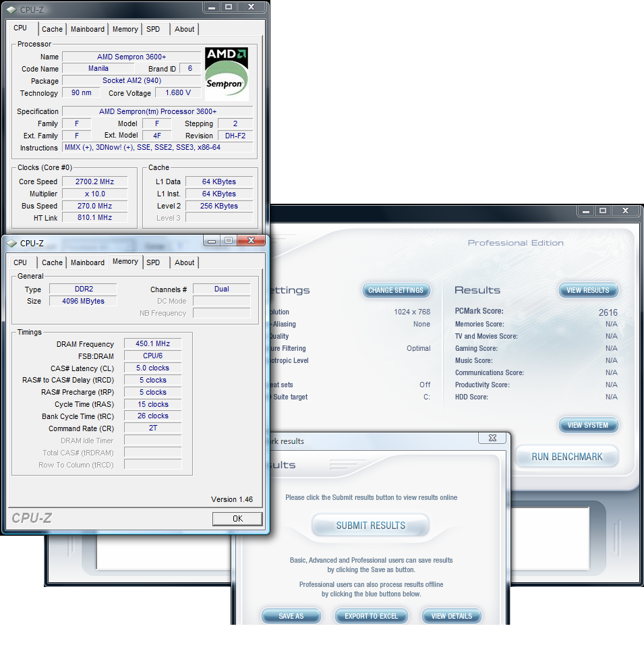Screen dimensions: 644x672
Task: Click the processor Name field 'AMD Sempron 3600+'
Action: click(131, 57)
